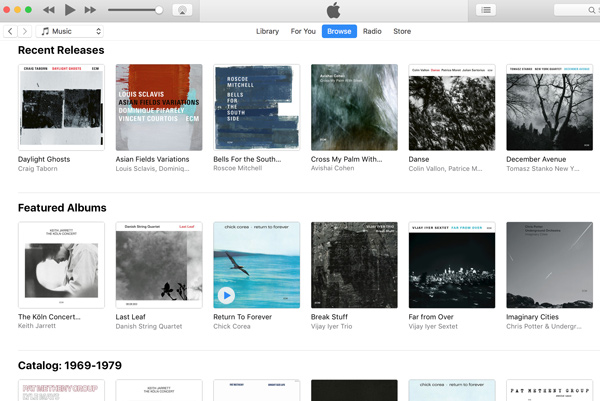Open the Store tab
Image resolution: width=600 pixels, height=401 pixels.
click(402, 31)
